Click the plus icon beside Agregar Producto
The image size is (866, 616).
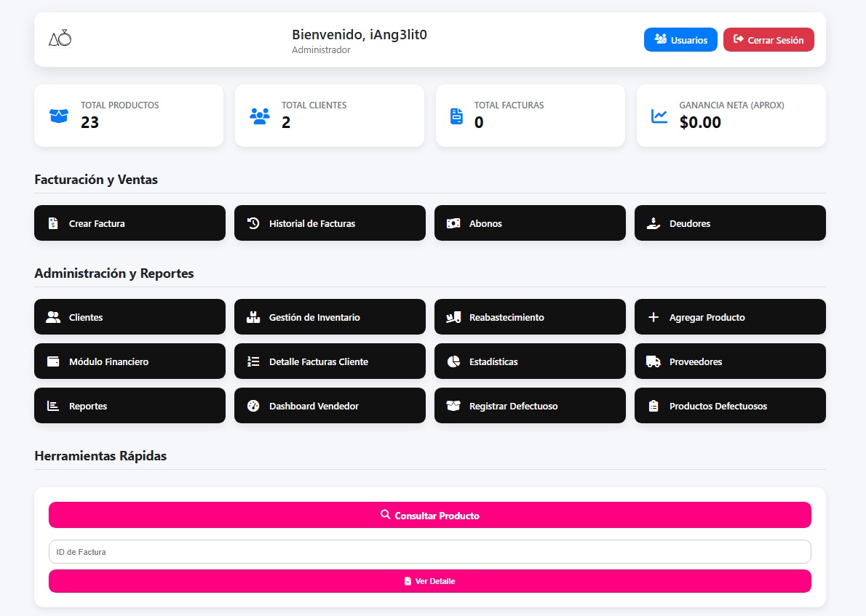654,317
